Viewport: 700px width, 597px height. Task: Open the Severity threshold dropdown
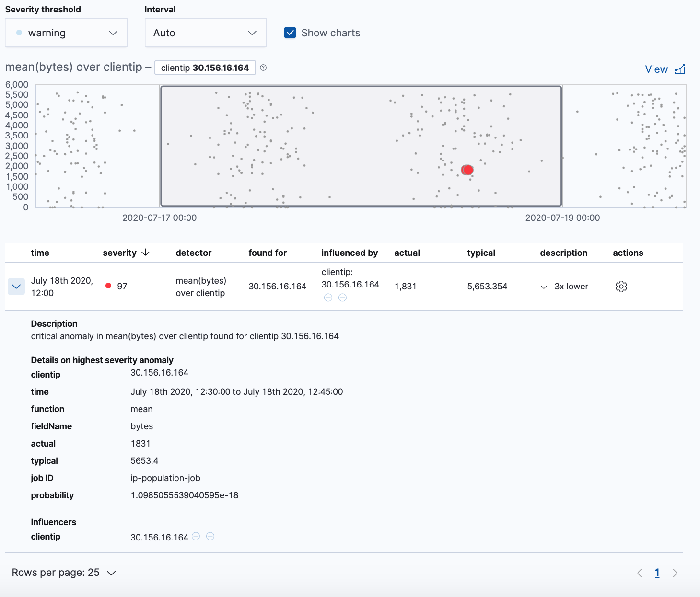[66, 33]
